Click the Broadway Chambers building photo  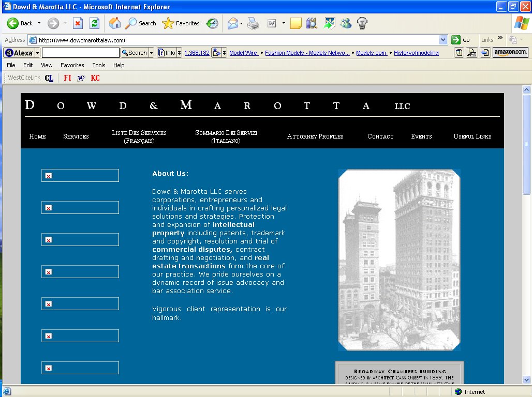click(399, 259)
